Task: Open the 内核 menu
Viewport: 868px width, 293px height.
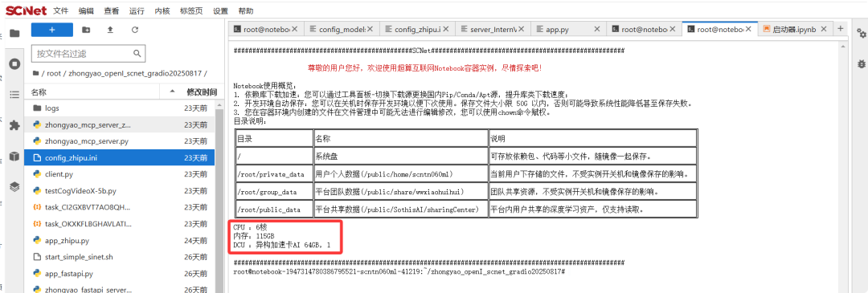Action: click(162, 11)
